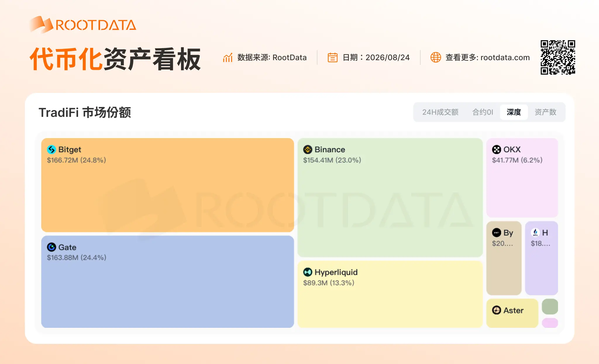Screen dimensions: 599x364
Task: Click the 数据来源: RootData text
Action: pos(272,58)
